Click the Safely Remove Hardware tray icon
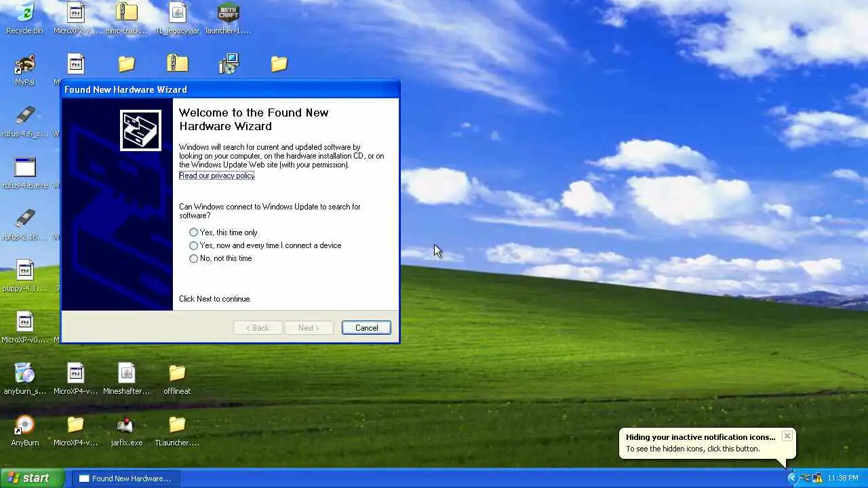The image size is (868, 488). pyautogui.click(x=804, y=478)
